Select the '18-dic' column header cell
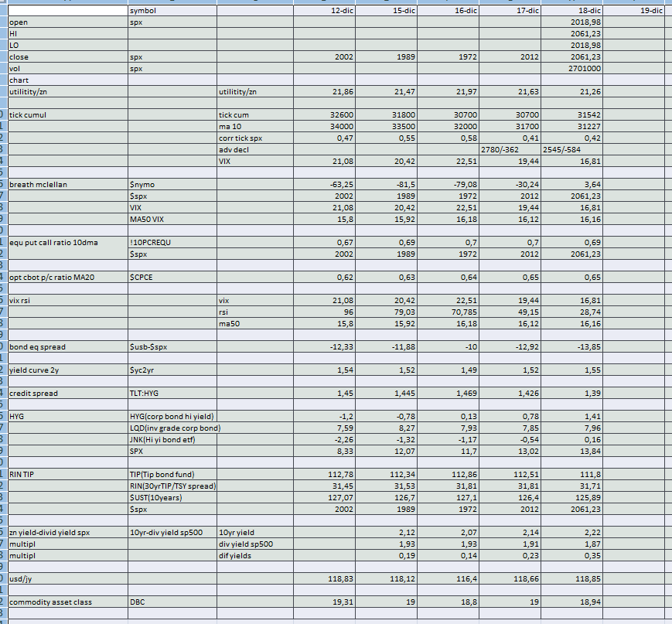The height and width of the screenshot is (624, 672). coord(571,10)
